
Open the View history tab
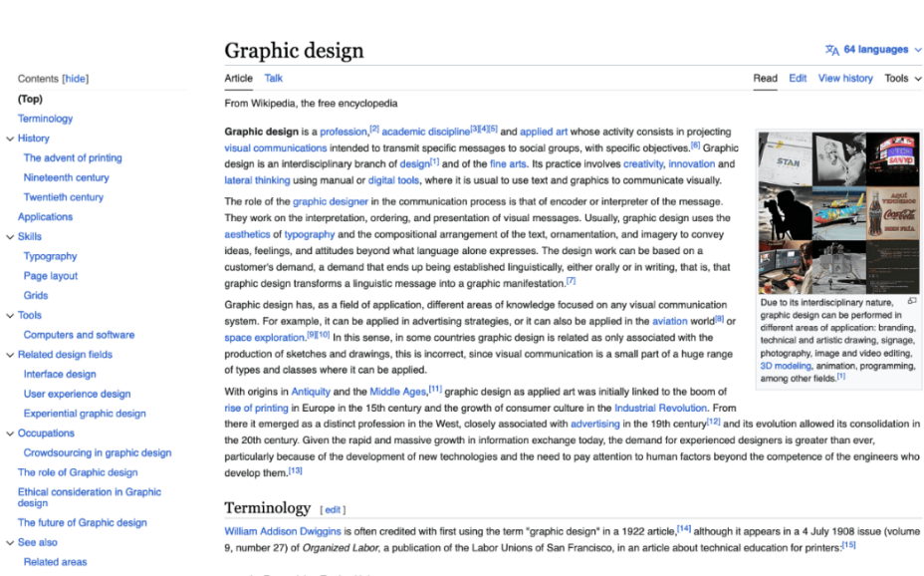pos(845,79)
